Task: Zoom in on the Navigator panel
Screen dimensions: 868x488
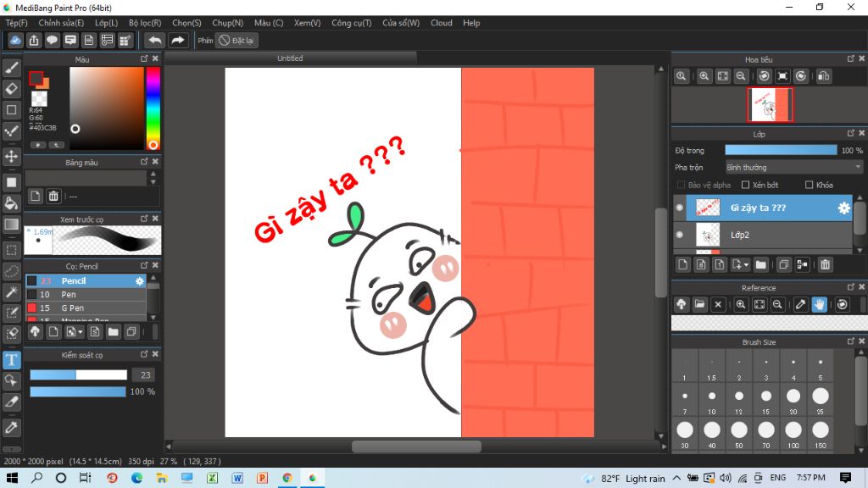Action: 704,76
